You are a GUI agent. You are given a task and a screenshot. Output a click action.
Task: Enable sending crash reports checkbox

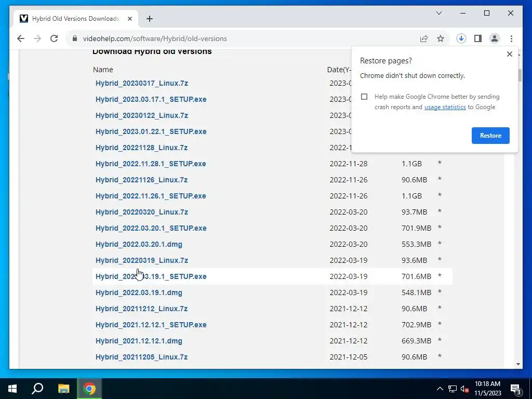point(364,97)
